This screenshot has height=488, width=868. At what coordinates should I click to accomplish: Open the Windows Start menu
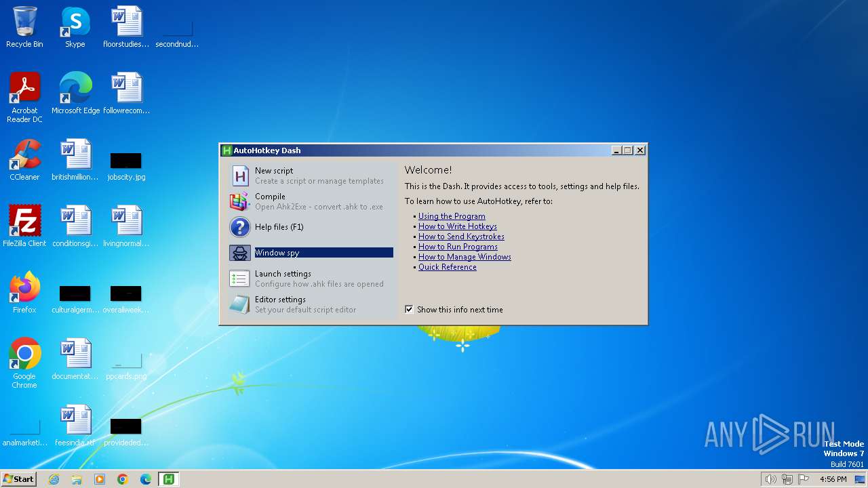click(x=18, y=479)
